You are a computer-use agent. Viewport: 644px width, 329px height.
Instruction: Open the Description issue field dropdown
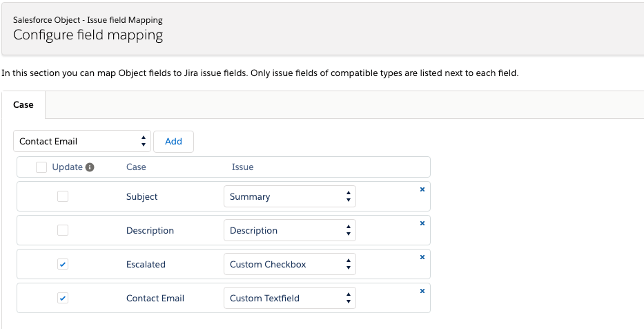[290, 230]
